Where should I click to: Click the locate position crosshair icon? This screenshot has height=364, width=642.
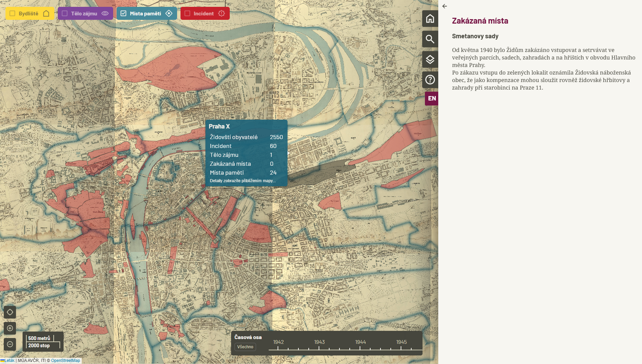coord(10,312)
